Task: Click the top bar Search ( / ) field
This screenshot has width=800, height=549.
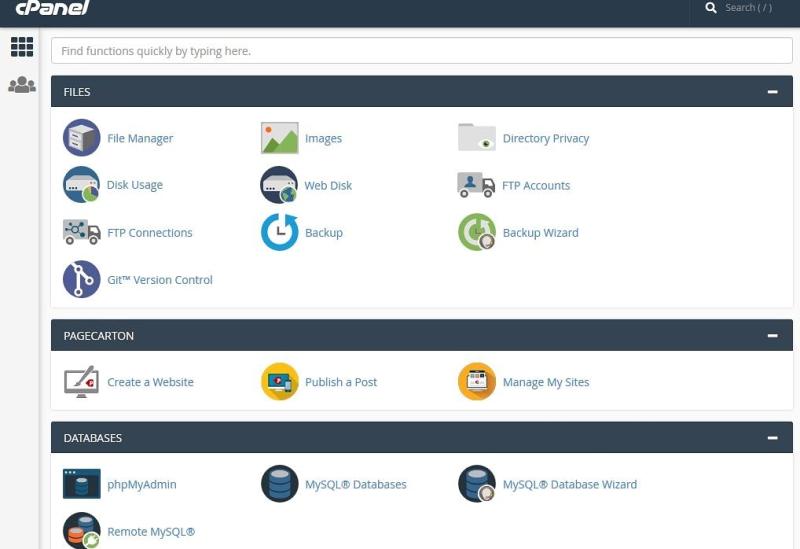Action: point(748,8)
